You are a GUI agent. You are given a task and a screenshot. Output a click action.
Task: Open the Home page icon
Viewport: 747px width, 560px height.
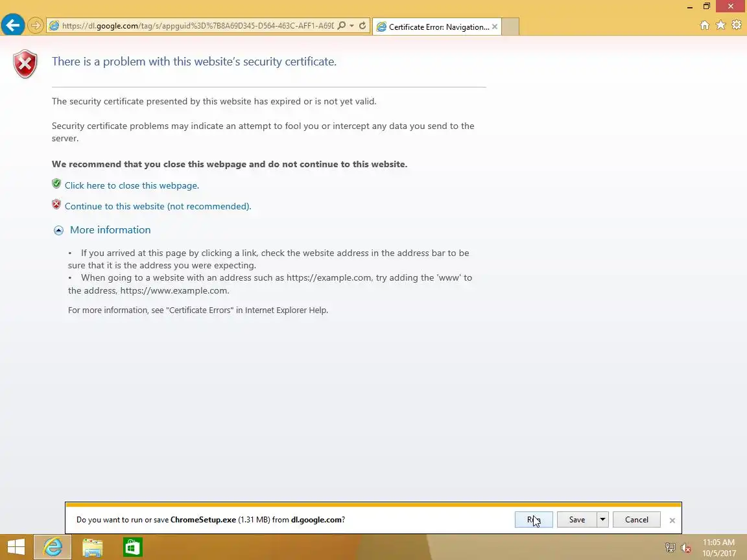(705, 25)
